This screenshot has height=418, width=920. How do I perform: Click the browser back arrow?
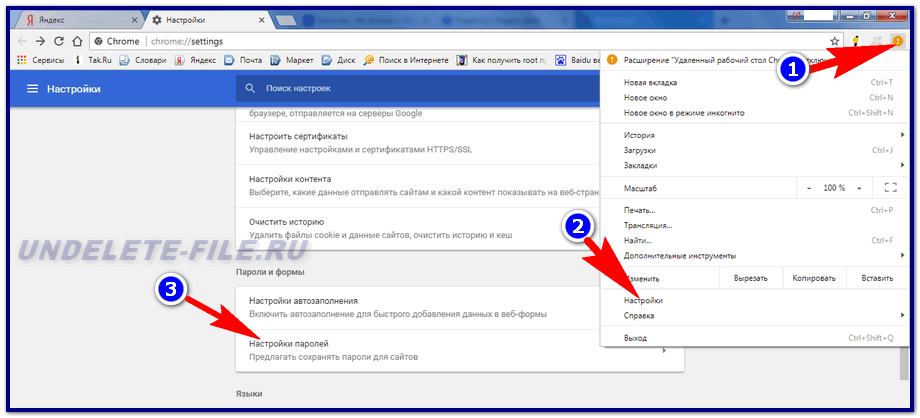pyautogui.click(x=21, y=41)
